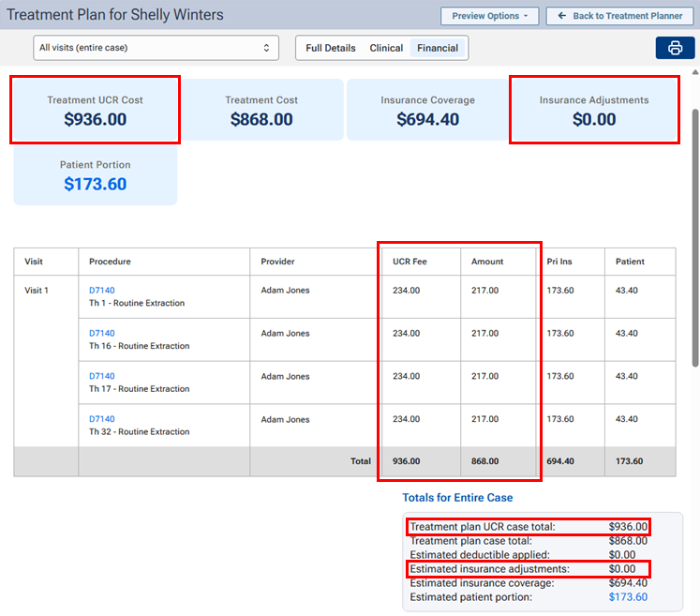The image size is (700, 616).
Task: Open the Preview Options dropdown
Action: (490, 16)
